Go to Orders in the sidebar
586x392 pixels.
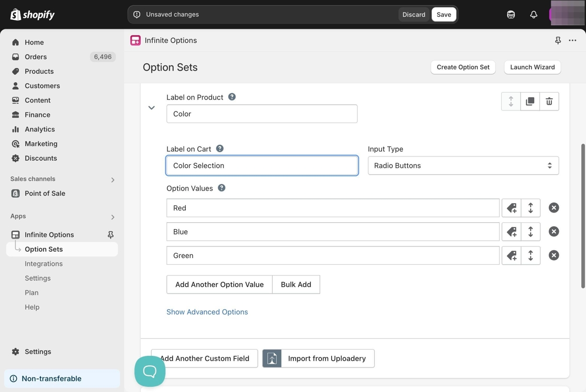36,57
